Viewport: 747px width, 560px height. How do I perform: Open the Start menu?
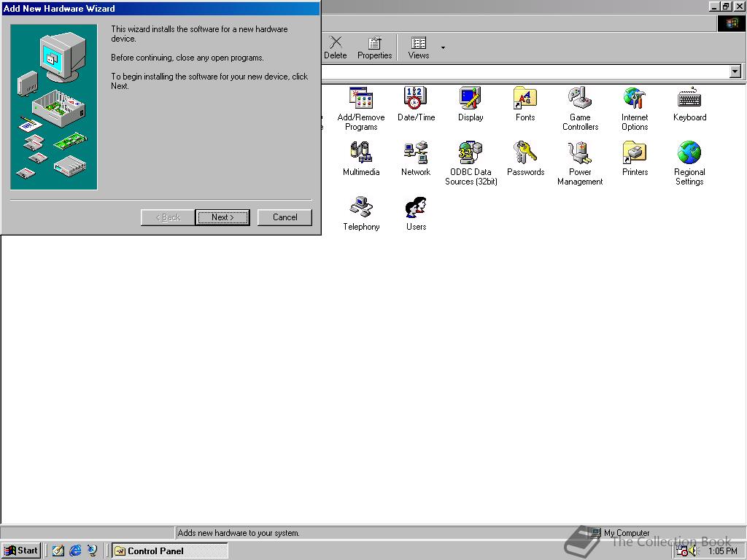click(x=21, y=551)
